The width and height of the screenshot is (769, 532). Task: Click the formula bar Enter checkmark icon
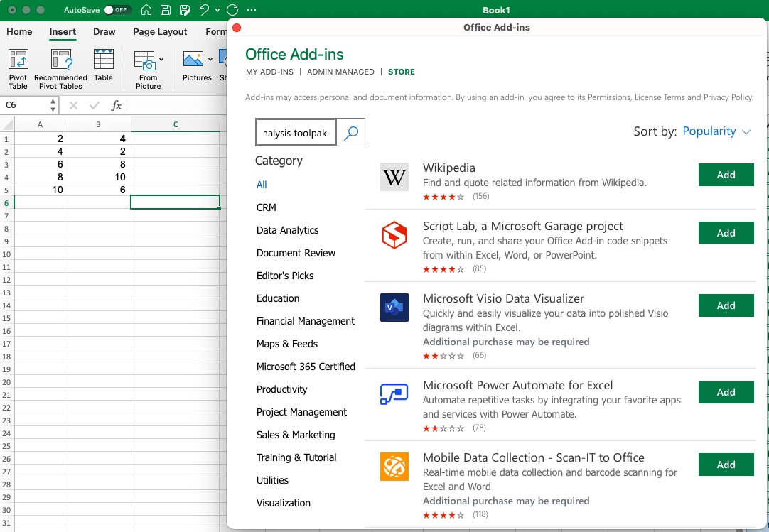pyautogui.click(x=95, y=105)
